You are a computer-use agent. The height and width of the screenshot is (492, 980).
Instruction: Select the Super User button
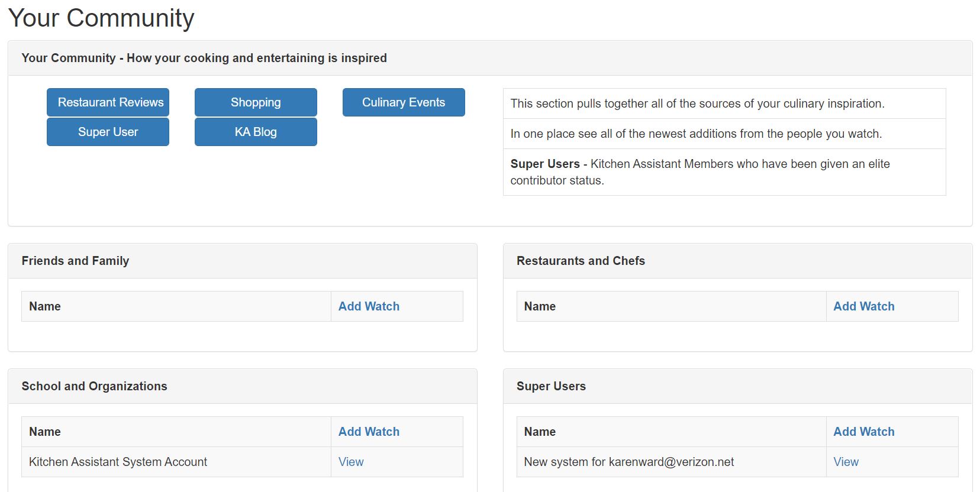108,132
